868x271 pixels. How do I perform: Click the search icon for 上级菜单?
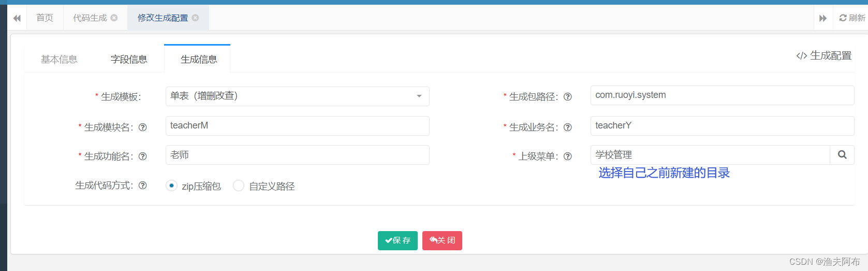point(842,155)
